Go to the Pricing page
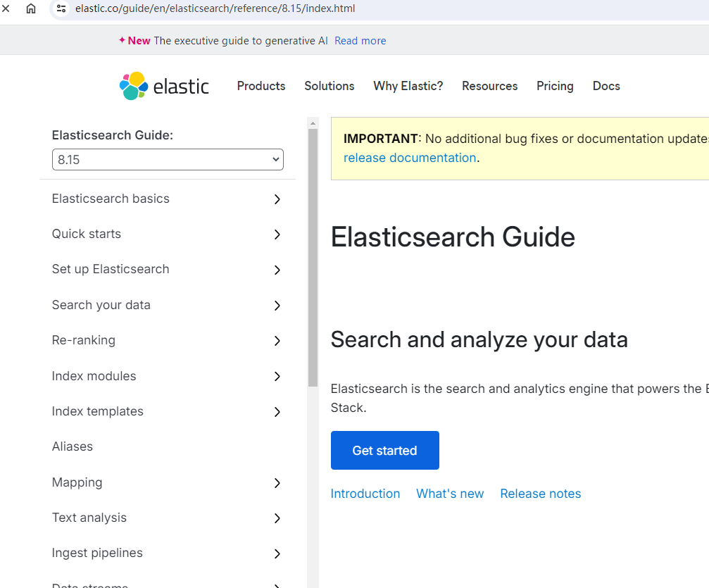Screen dimensions: 709x588 coord(555,86)
